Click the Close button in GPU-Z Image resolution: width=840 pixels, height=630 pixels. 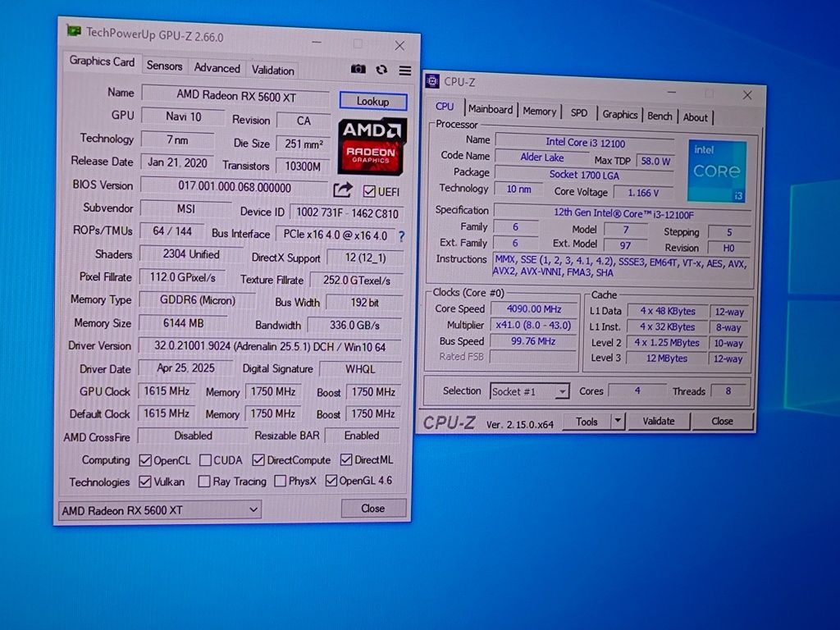[373, 509]
